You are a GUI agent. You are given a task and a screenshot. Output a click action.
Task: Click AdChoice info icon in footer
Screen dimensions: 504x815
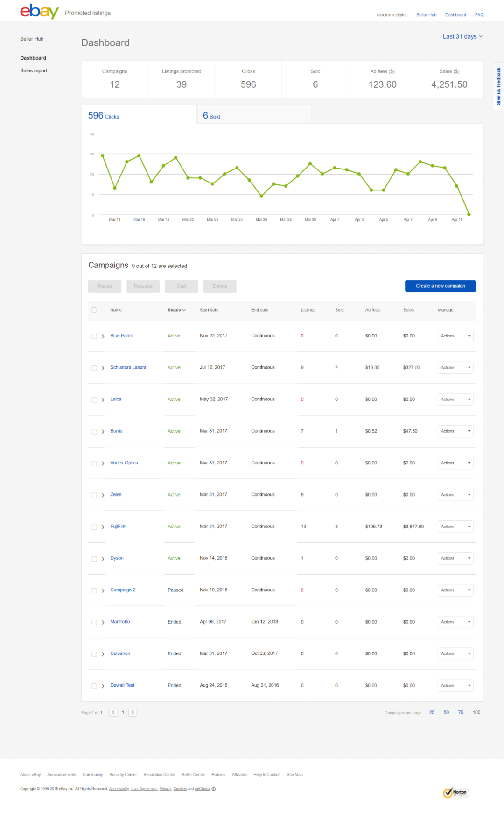pos(214,789)
